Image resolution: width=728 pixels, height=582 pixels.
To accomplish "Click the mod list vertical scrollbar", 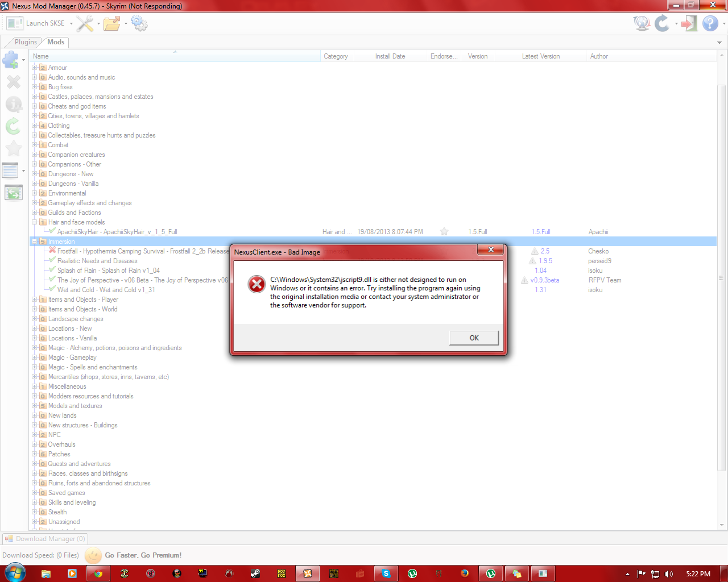I will tap(721, 284).
